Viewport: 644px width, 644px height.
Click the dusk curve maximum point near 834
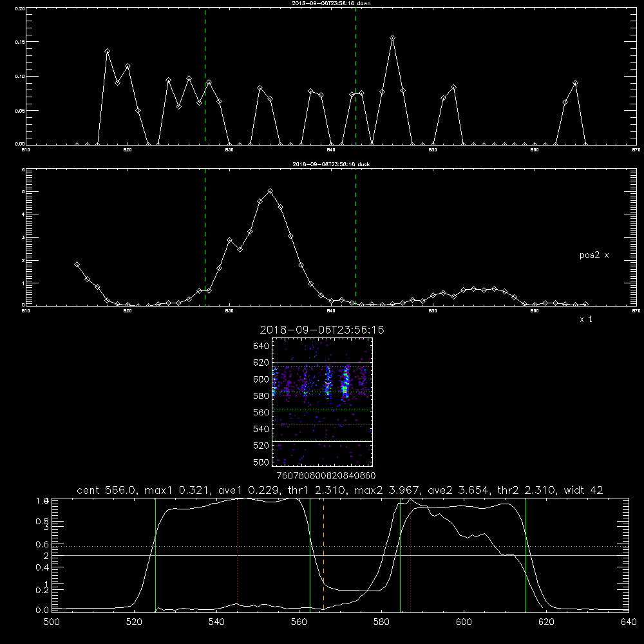[270, 191]
